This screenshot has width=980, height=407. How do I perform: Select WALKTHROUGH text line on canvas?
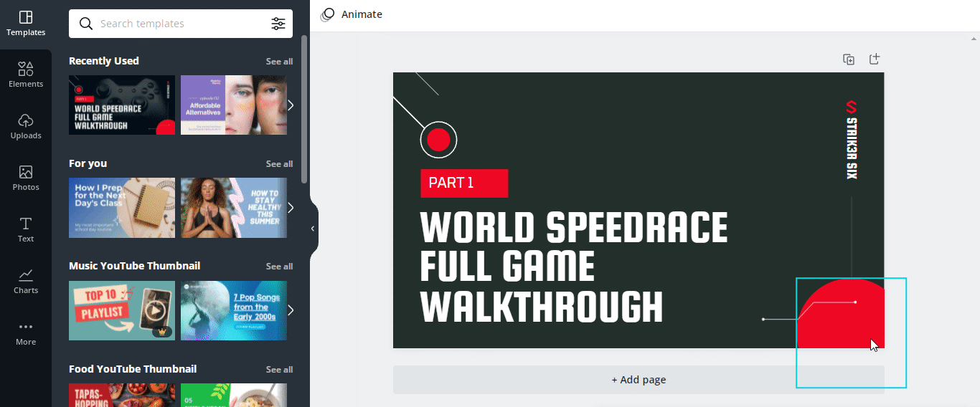point(542,307)
